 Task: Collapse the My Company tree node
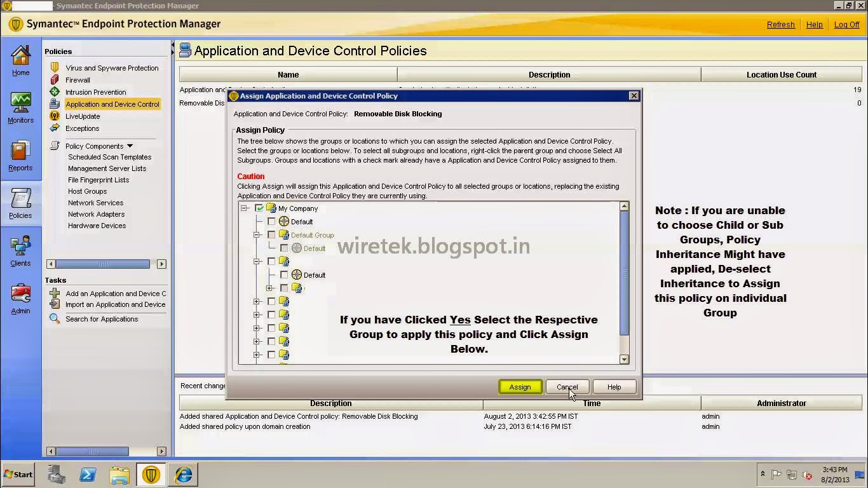[x=245, y=208]
